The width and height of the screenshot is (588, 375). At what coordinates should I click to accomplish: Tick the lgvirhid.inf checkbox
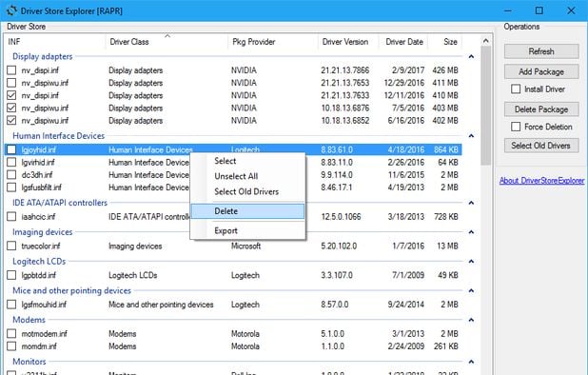coord(11,162)
